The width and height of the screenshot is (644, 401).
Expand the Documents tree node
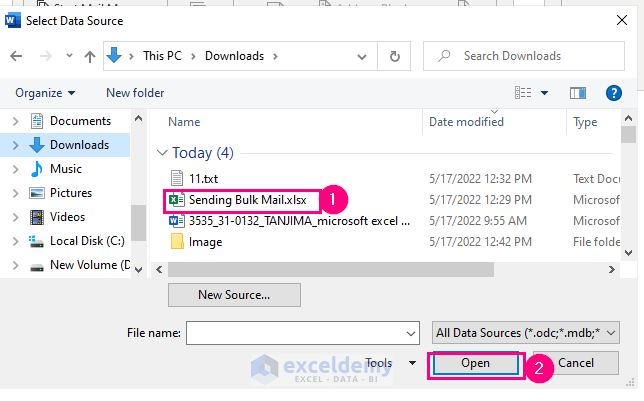(14, 121)
